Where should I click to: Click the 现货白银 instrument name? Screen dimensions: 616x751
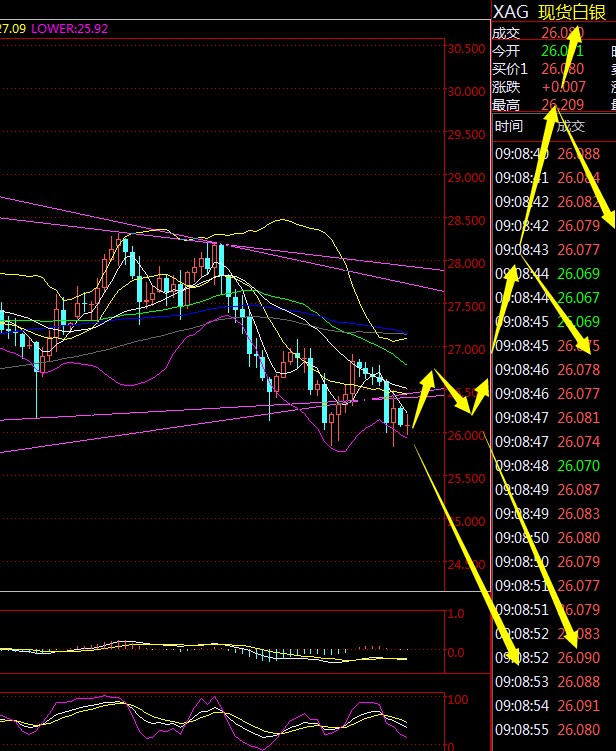[572, 12]
